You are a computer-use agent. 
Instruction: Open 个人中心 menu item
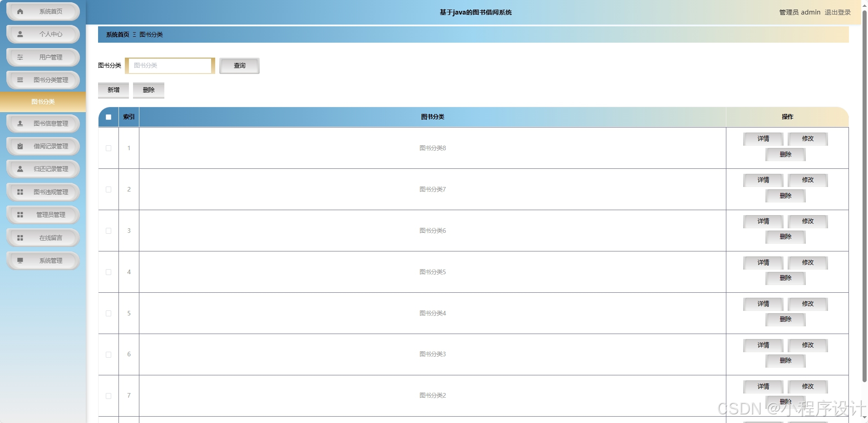[43, 34]
